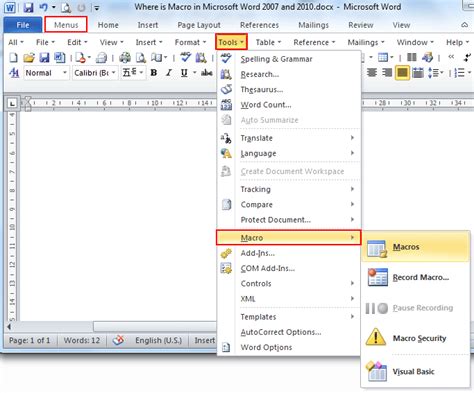
Task: Click the Distributed alignment icon
Action: (x=418, y=73)
